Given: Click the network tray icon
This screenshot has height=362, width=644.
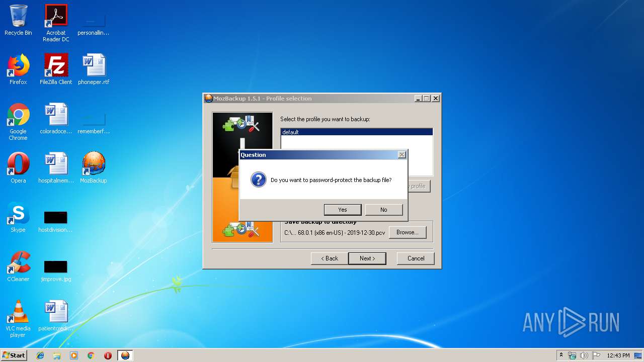Looking at the screenshot, I should (x=572, y=355).
